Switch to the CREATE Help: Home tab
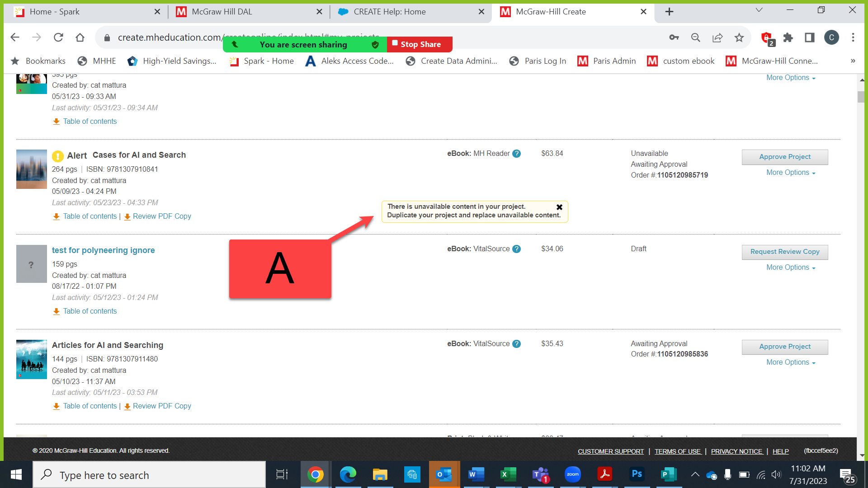 (389, 12)
